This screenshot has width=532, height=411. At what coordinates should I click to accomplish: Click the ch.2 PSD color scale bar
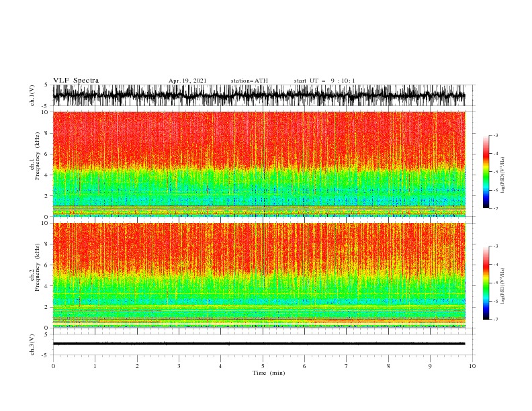tap(486, 283)
